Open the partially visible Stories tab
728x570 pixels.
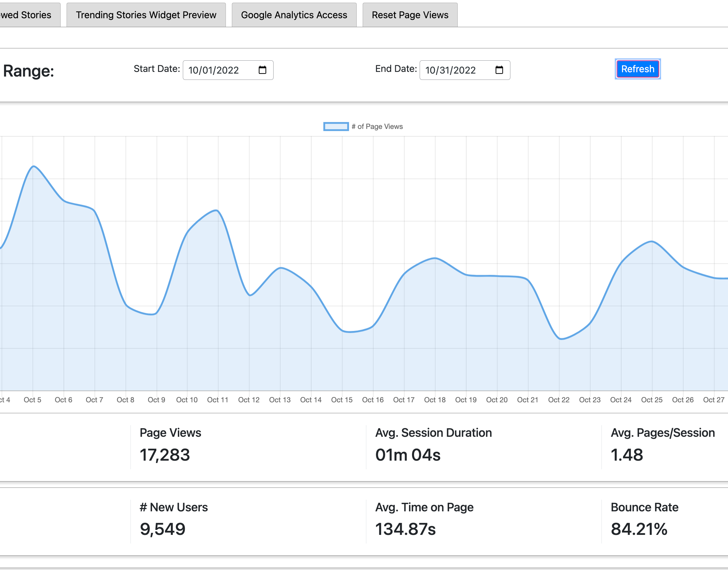pyautogui.click(x=30, y=15)
